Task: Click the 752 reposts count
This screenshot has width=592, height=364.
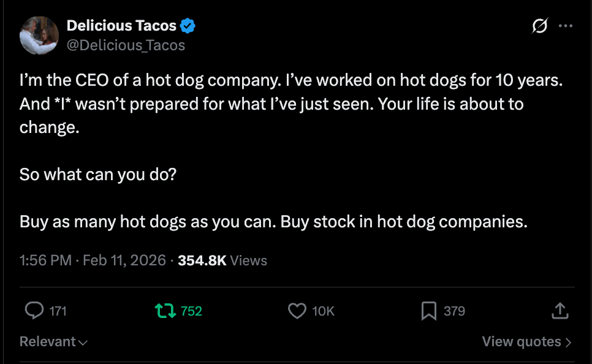Action: (x=191, y=311)
